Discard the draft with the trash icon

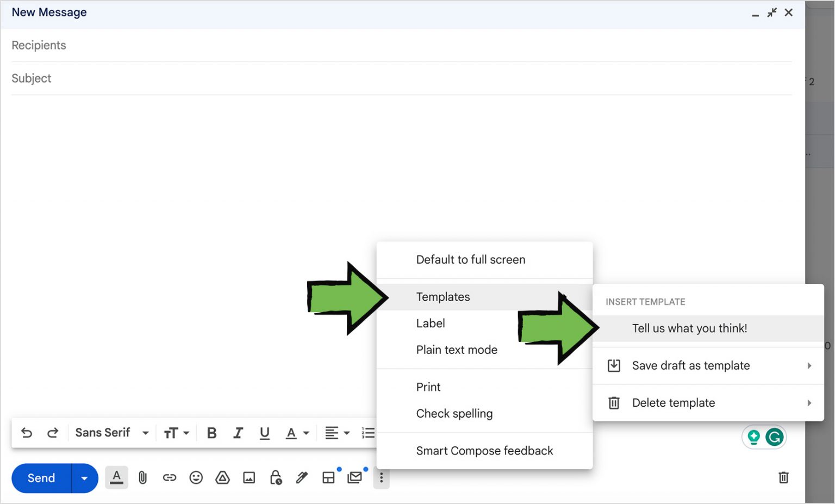point(783,477)
